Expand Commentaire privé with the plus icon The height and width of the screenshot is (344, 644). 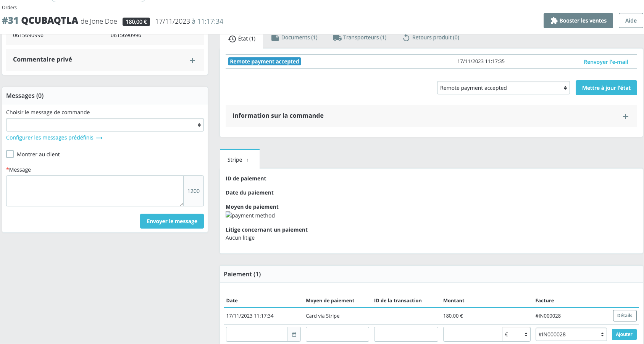[x=192, y=60]
